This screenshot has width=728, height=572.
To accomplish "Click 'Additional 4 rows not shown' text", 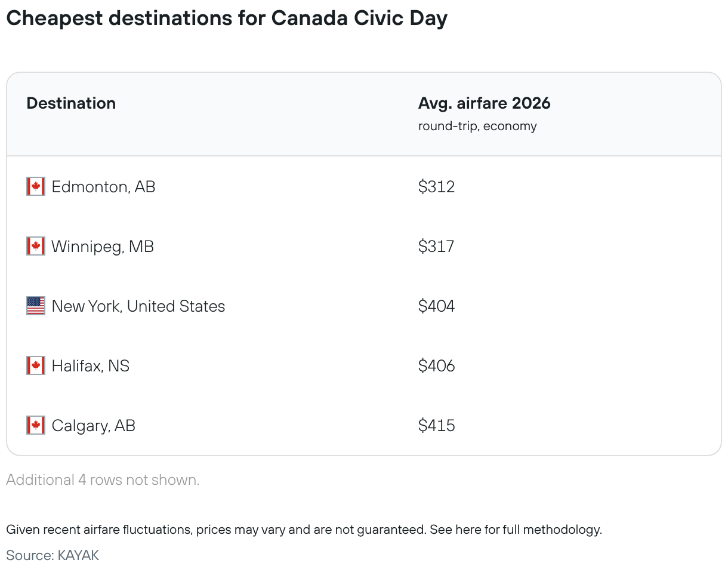I will click(x=103, y=480).
